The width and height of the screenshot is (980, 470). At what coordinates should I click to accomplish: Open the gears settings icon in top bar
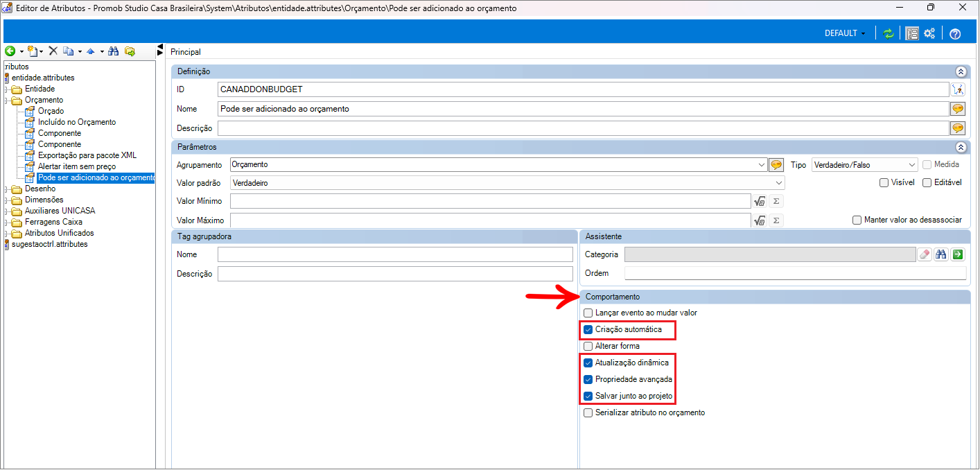click(x=930, y=33)
